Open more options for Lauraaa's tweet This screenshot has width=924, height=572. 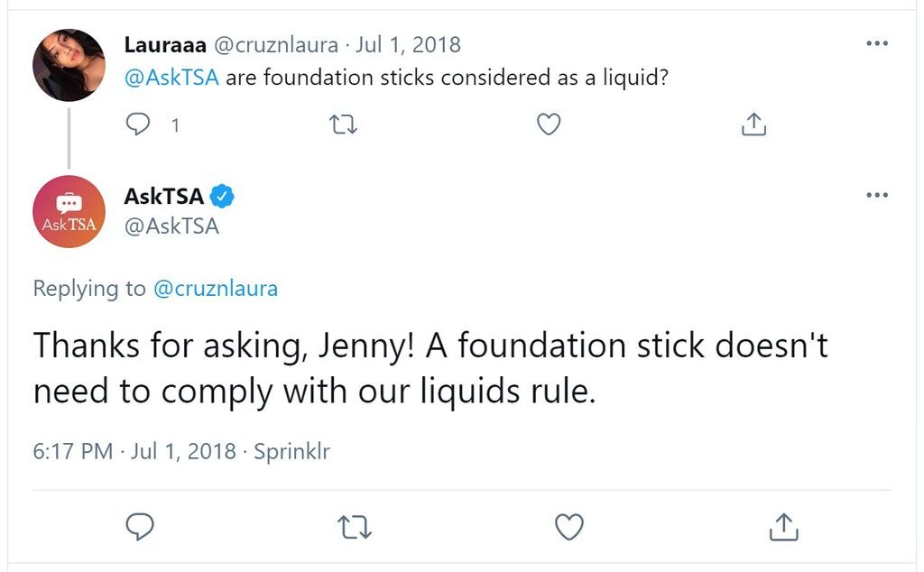pyautogui.click(x=877, y=43)
